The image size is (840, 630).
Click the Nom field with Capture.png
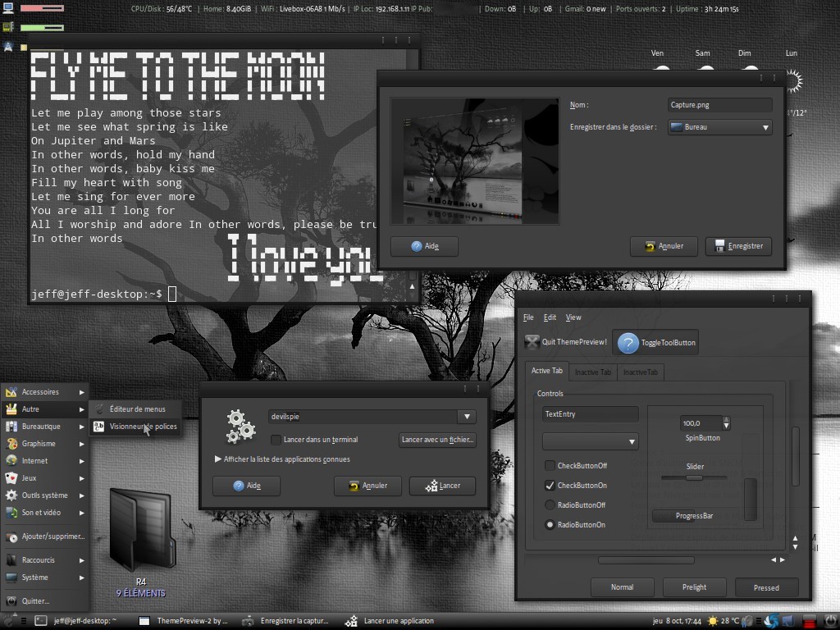coord(720,105)
